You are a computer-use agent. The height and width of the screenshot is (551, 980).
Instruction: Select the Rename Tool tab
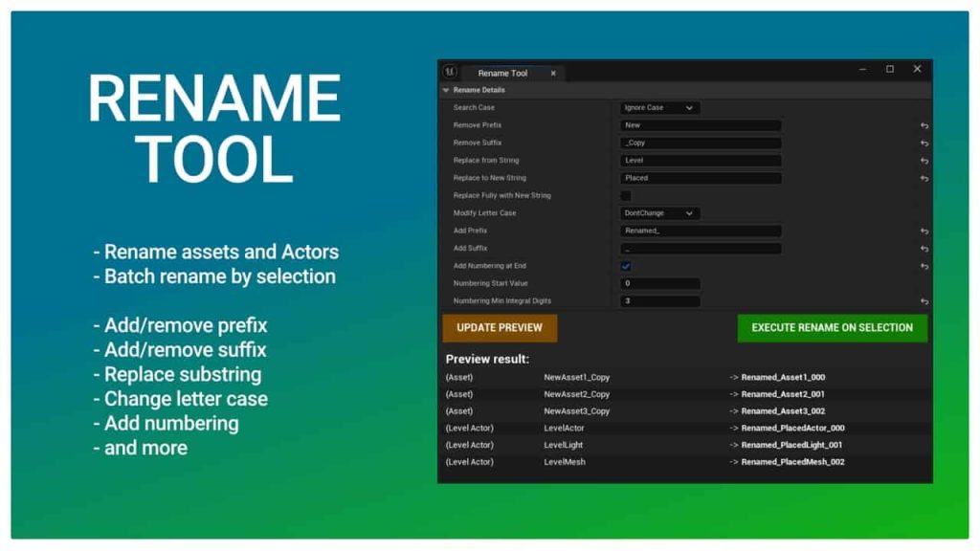tap(502, 73)
